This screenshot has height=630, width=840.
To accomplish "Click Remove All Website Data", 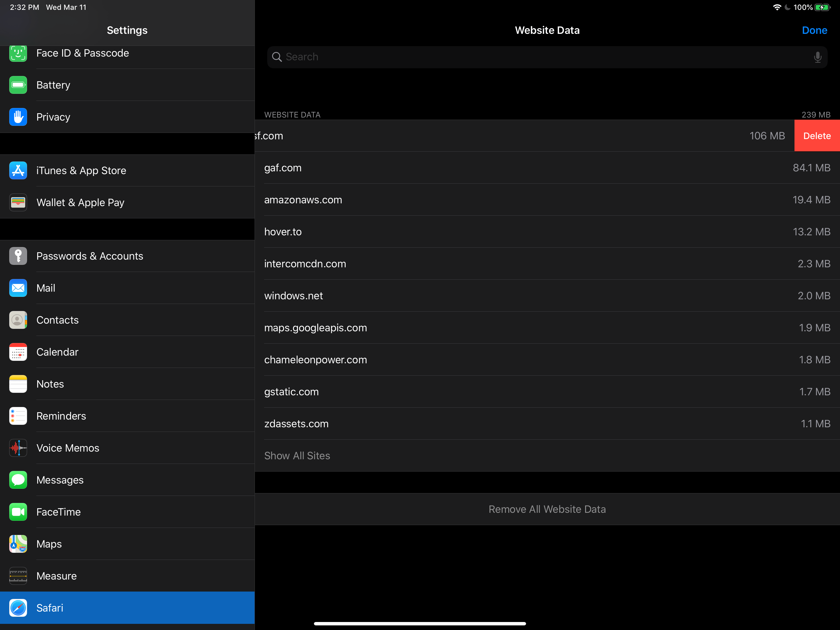I will pyautogui.click(x=547, y=509).
